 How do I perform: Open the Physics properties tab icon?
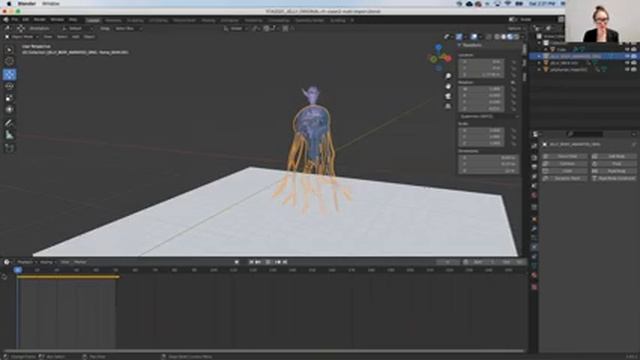click(x=534, y=247)
